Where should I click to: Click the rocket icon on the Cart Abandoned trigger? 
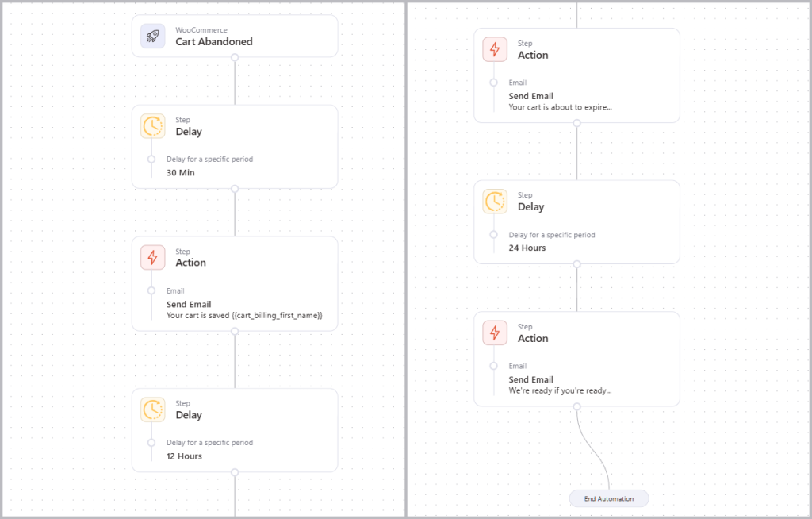[152, 35]
